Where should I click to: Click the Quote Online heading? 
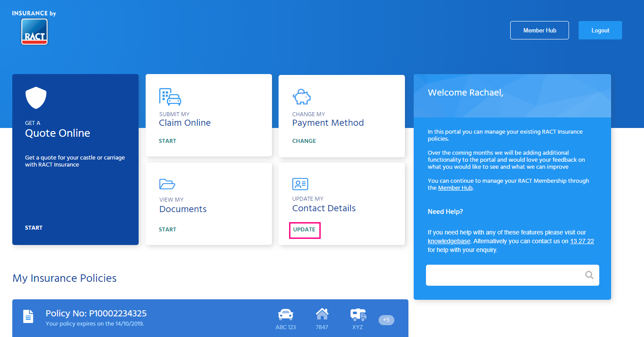[x=57, y=133]
